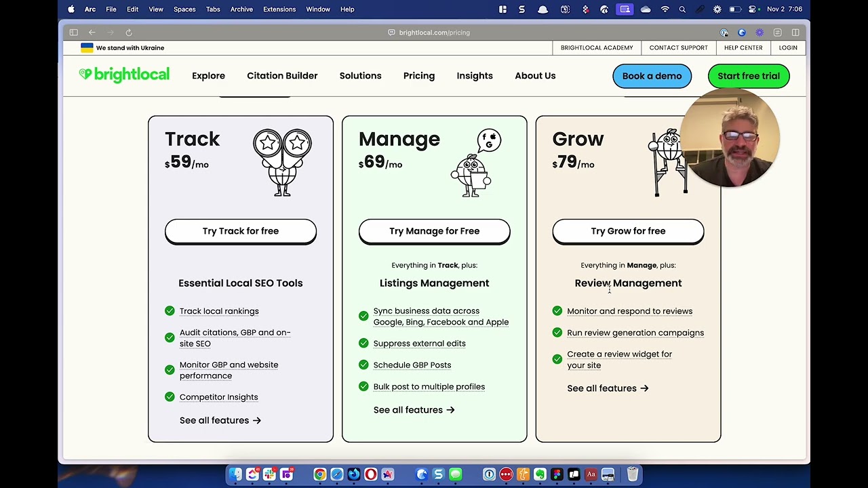Viewport: 868px width, 488px height.
Task: Click Track local rankings feature
Action: coord(219,311)
